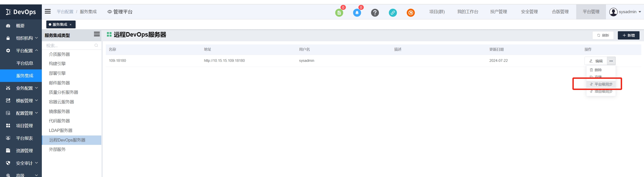Collapse the 服务集成类型 panel via hamburger icon
644x177 pixels.
point(97,34)
